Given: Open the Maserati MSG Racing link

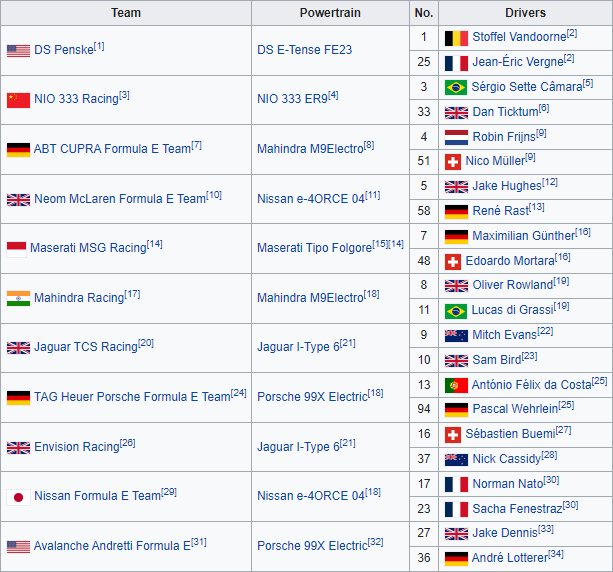Looking at the screenshot, I should click(x=88, y=248).
